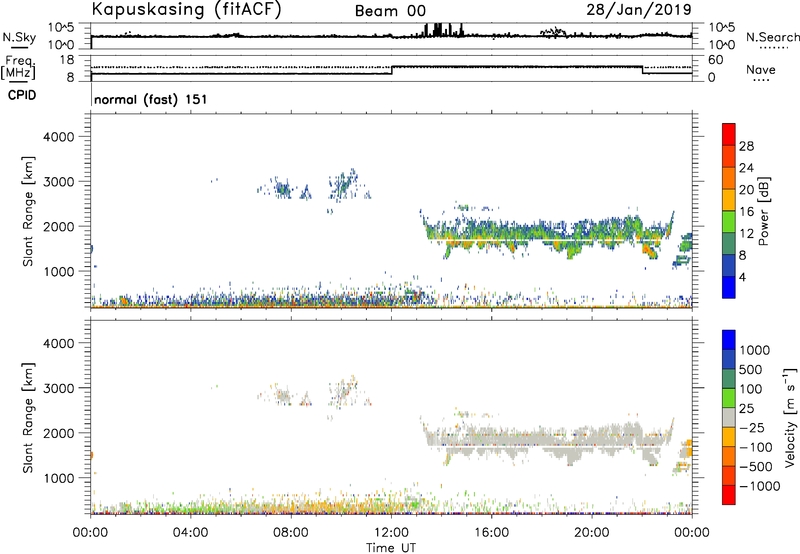The image size is (800, 554).
Task: Click the 16 tick on Power colorbar
Action: (746, 212)
